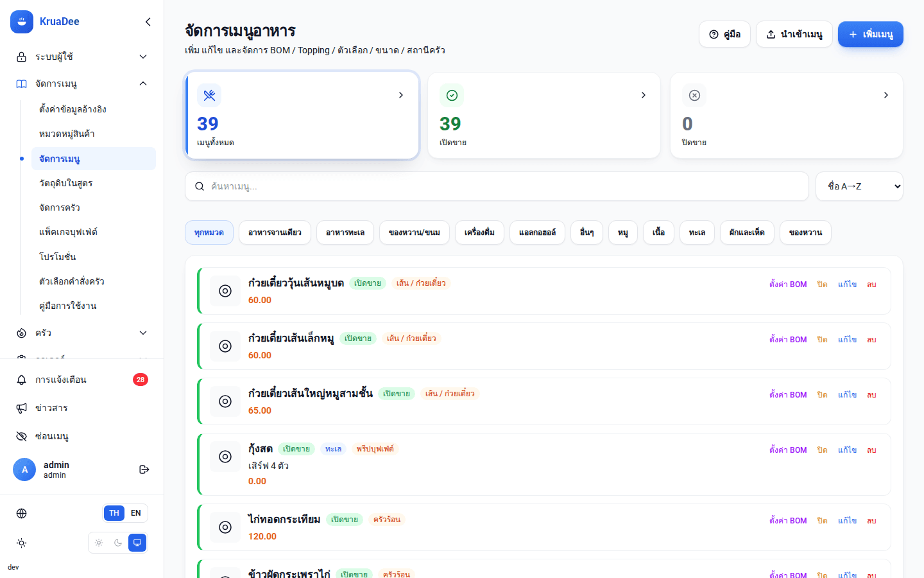
Task: Expand the ระบบผู้ใช้ sidebar section
Action: 82,57
